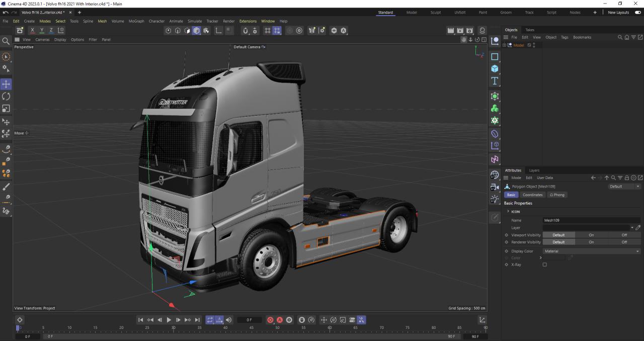
Task: Select the Rotate tool in left toolbar
Action: pyautogui.click(x=7, y=96)
